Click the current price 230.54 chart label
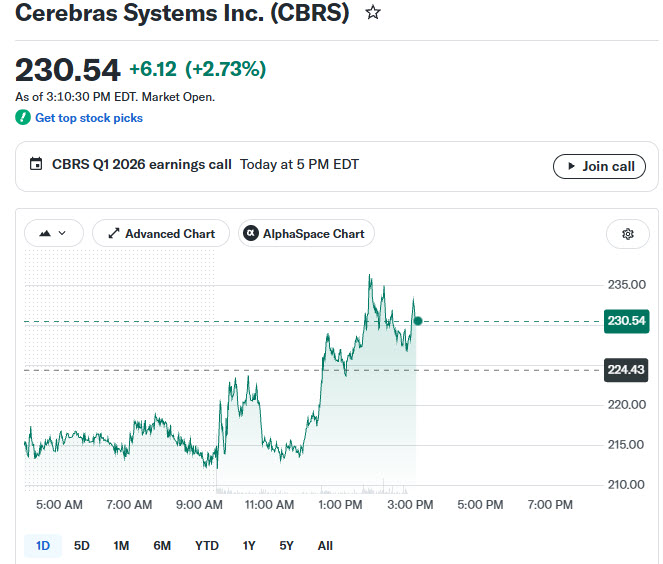 626,321
